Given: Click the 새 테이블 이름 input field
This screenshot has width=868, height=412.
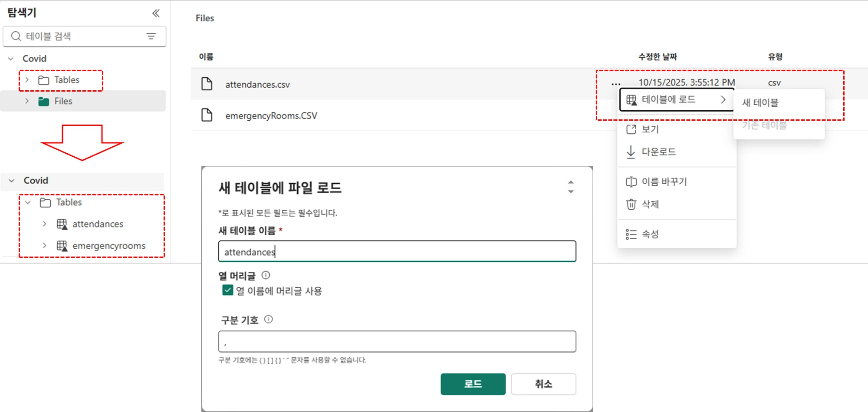Looking at the screenshot, I should coord(397,252).
